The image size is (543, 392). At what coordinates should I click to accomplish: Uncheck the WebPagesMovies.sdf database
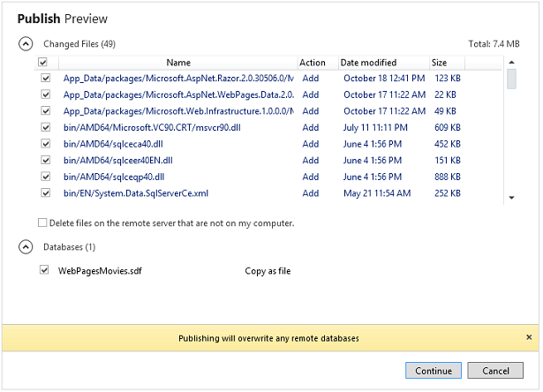pos(44,271)
